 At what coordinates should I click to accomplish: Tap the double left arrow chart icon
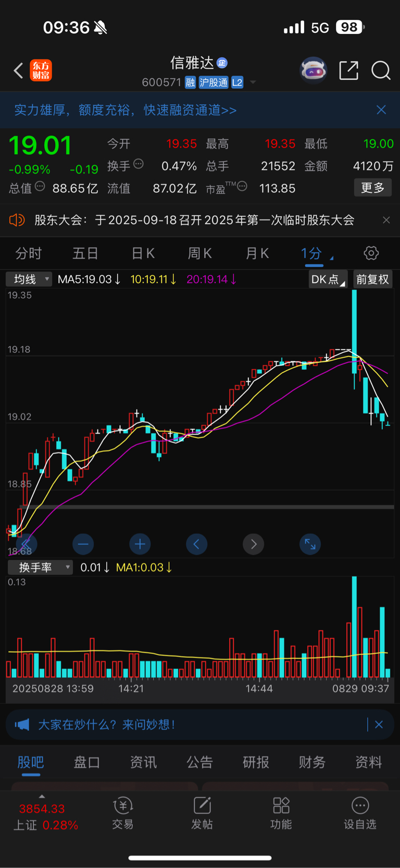point(26,544)
